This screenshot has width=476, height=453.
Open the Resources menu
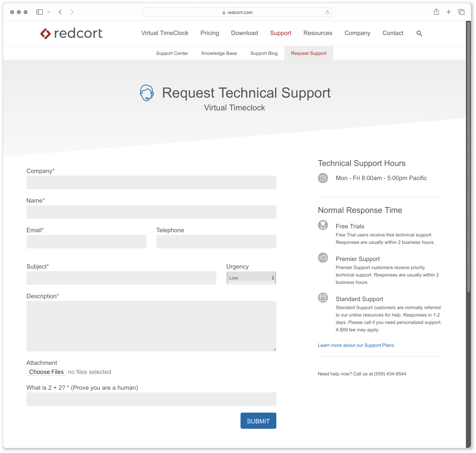point(318,33)
